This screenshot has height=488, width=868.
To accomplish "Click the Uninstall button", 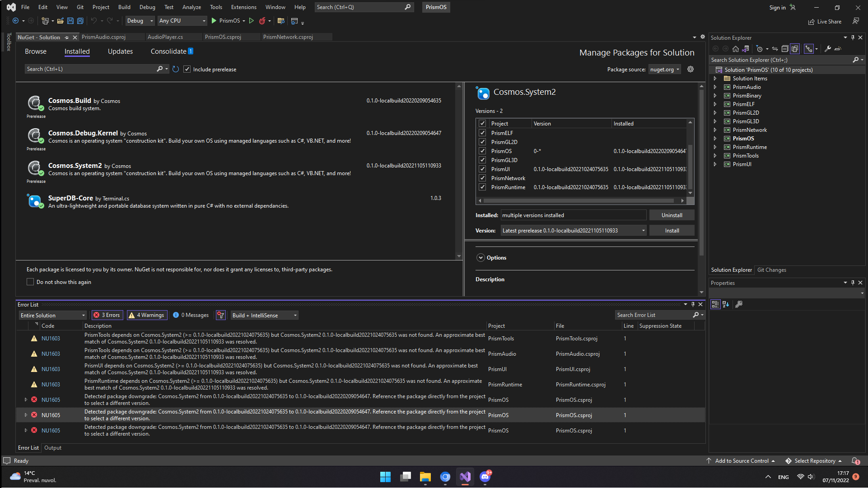I will (672, 215).
